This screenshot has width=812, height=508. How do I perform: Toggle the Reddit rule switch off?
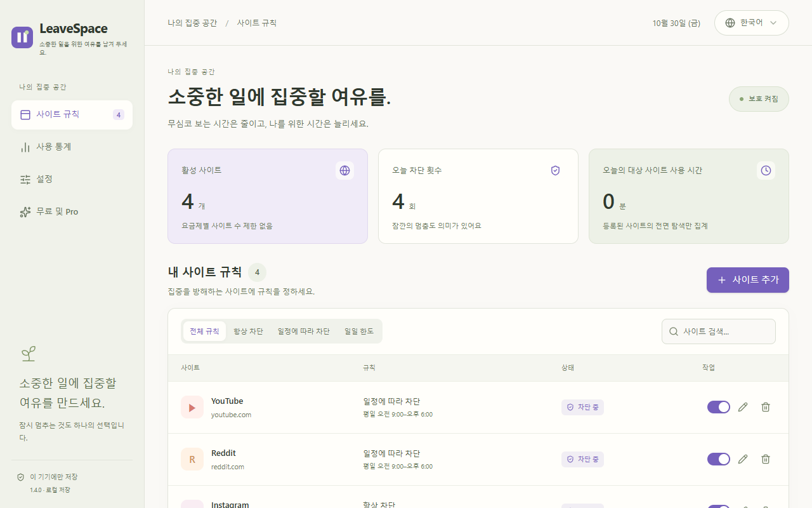click(x=719, y=459)
